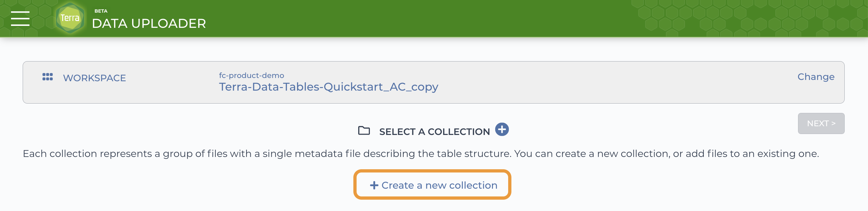The height and width of the screenshot is (211, 868).
Task: Create a new collection
Action: (432, 185)
